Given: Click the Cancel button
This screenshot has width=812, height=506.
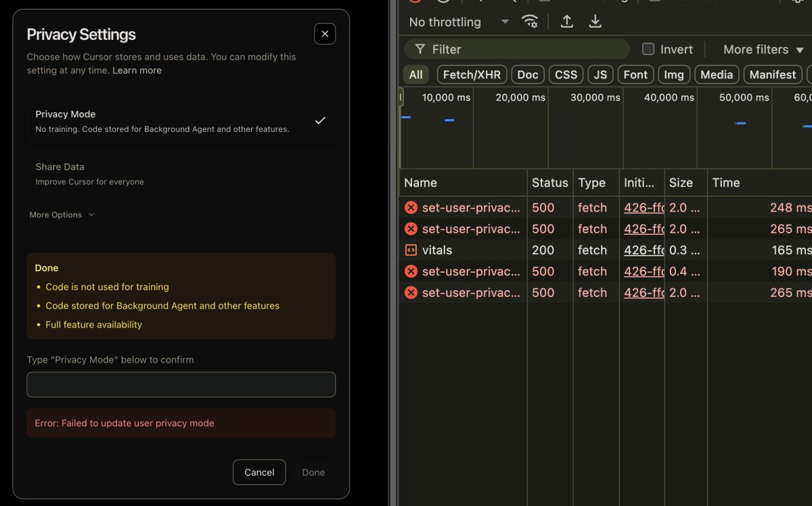Looking at the screenshot, I should 259,472.
